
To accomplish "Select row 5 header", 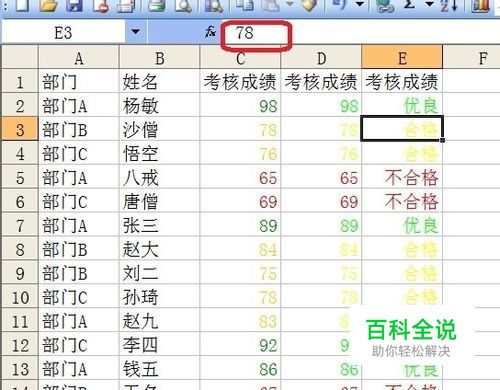I will (20, 177).
